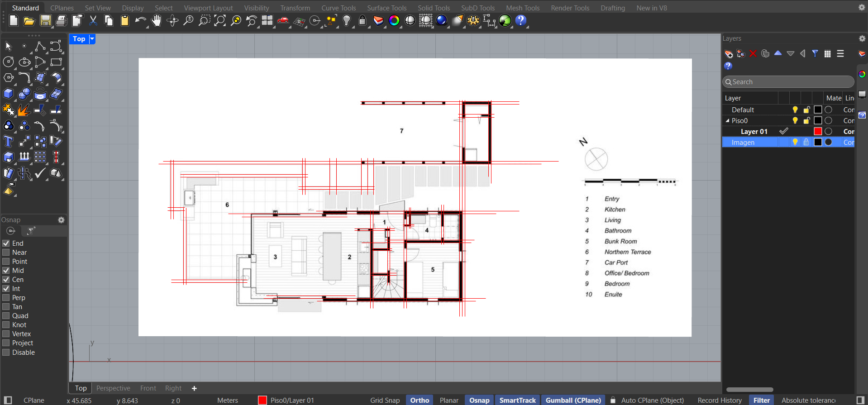The width and height of the screenshot is (868, 405).
Task: Click the Zoom Extents icon
Action: pos(220,21)
